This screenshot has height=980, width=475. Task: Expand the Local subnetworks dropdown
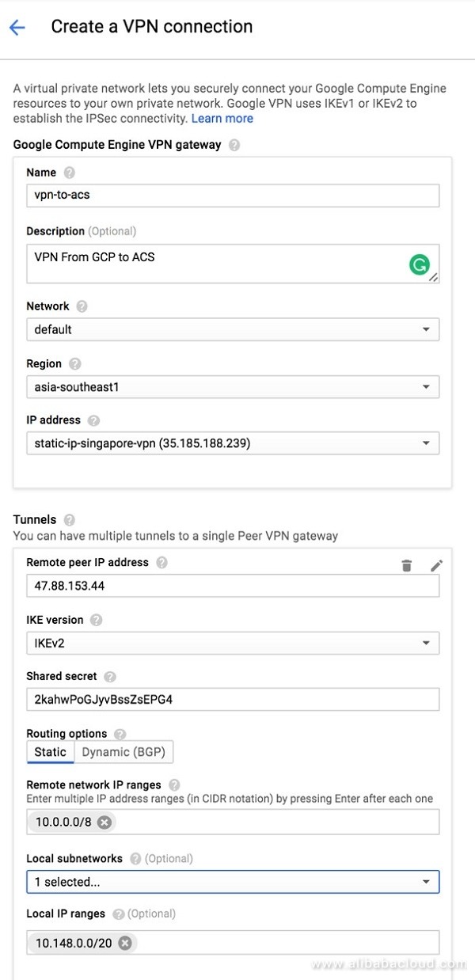tap(233, 881)
